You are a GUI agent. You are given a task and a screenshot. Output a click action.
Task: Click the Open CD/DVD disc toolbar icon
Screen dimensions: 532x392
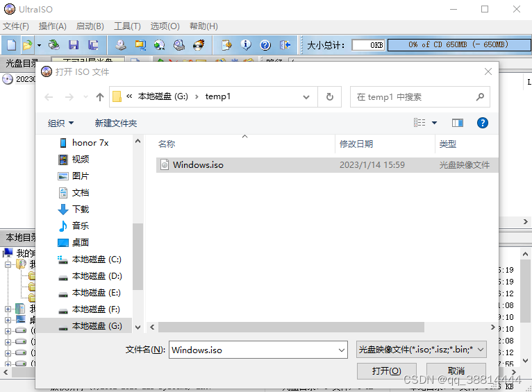[53, 45]
